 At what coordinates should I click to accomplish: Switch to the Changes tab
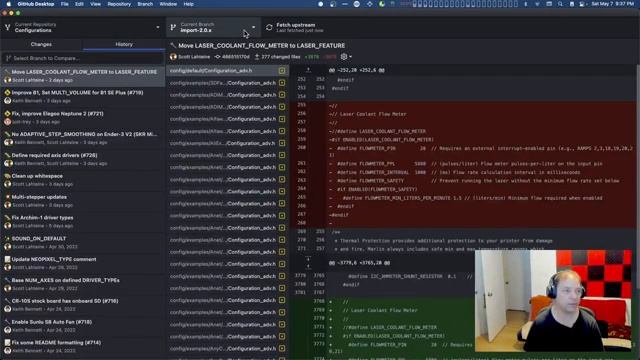pyautogui.click(x=41, y=44)
